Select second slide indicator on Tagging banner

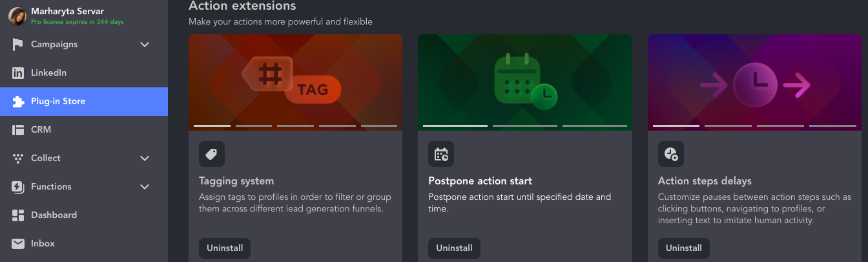(253, 126)
